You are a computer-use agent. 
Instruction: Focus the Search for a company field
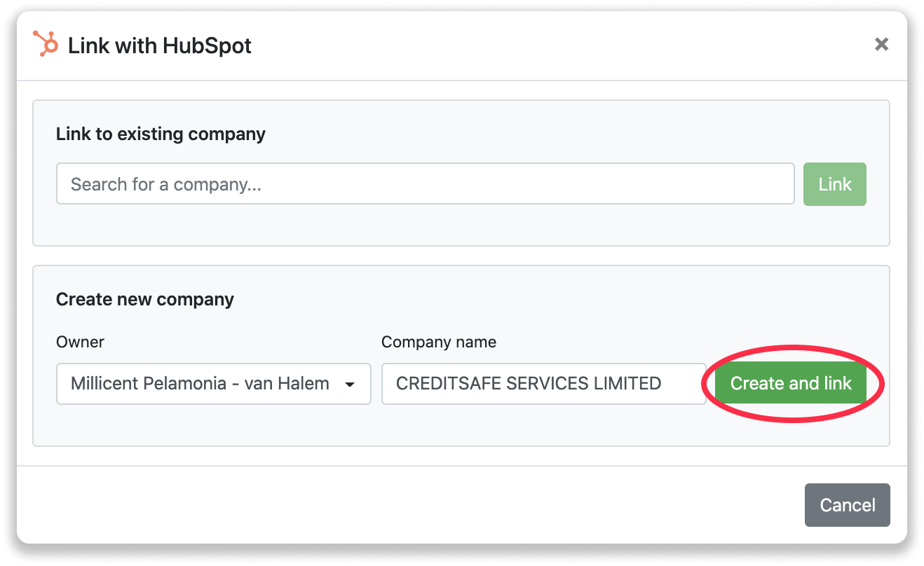click(425, 184)
